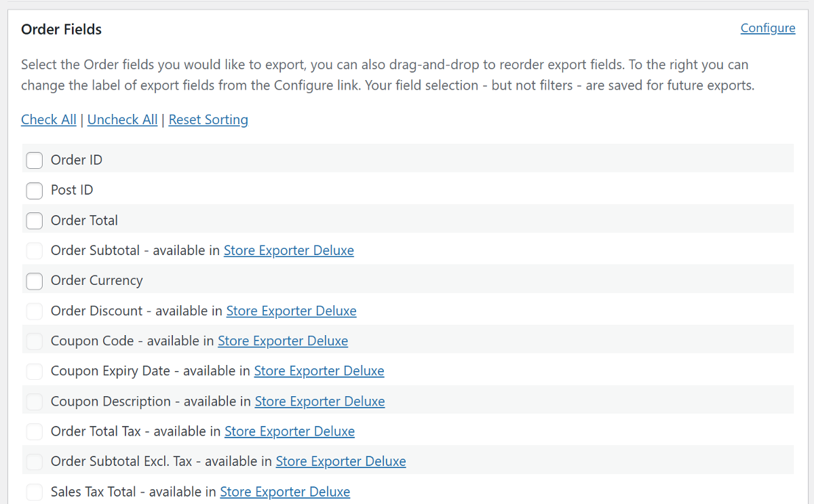814x504 pixels.
Task: Check the Order ID checkbox
Action: 34,160
